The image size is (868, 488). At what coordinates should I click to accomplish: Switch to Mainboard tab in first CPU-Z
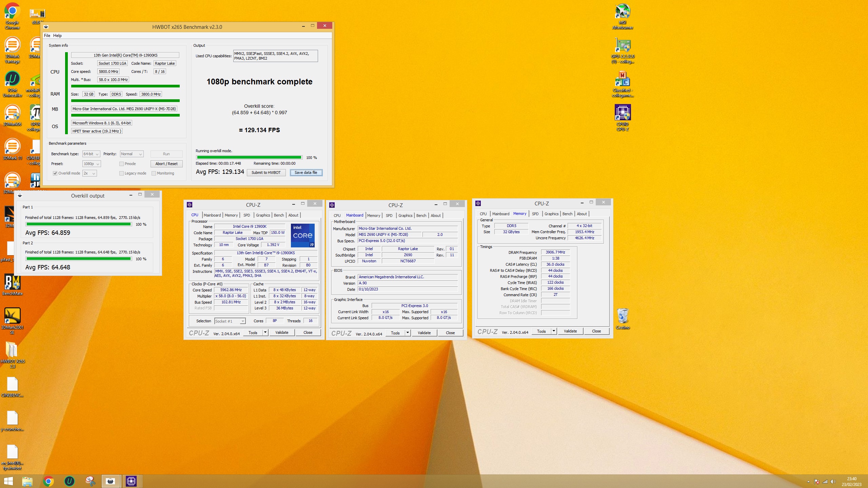[x=212, y=215]
